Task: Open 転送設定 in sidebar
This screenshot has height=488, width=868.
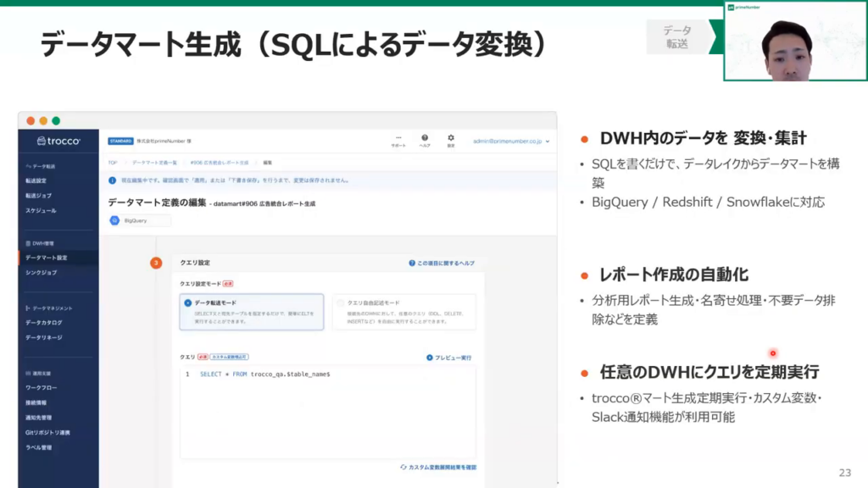Action: [42, 180]
